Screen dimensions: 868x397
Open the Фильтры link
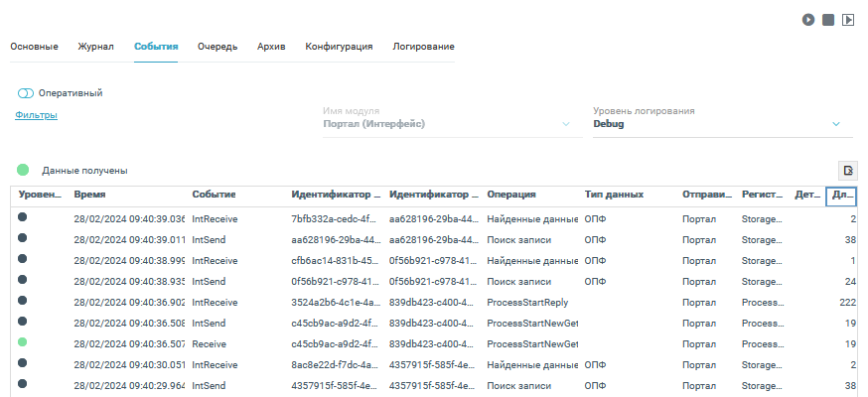click(36, 115)
